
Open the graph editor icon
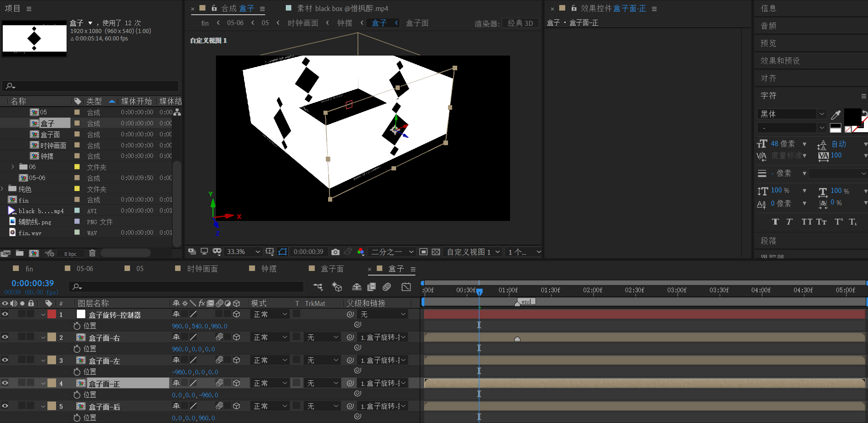coord(406,287)
